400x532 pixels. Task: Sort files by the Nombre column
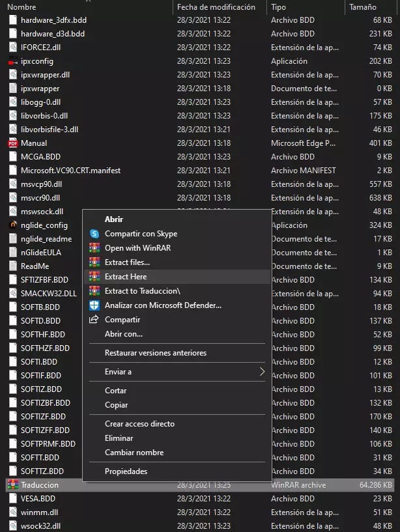coord(22,7)
